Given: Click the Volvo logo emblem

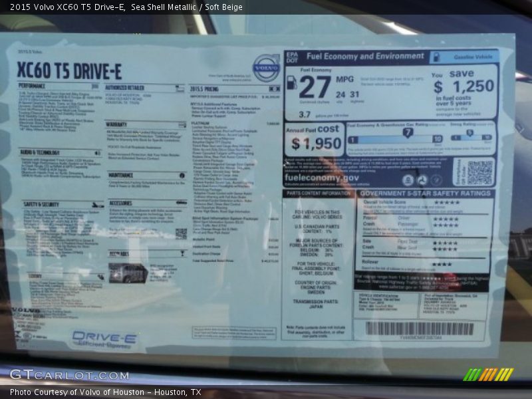Looking at the screenshot, I should click(x=266, y=68).
